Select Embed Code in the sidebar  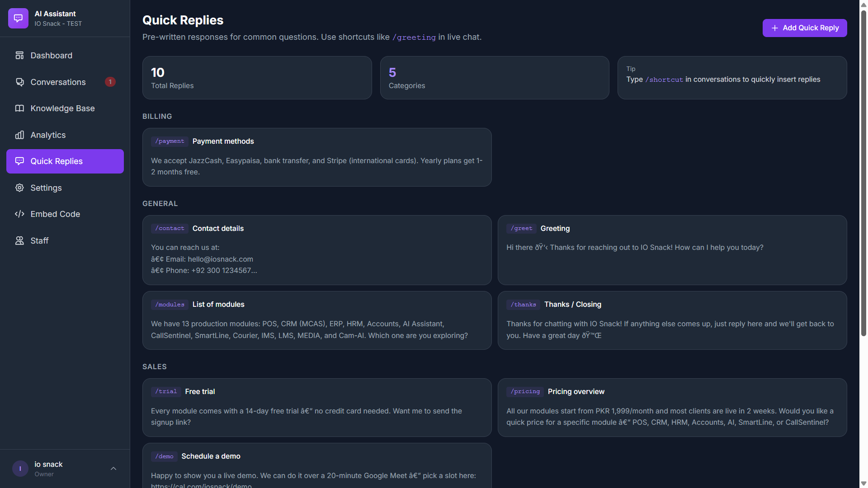click(65, 214)
